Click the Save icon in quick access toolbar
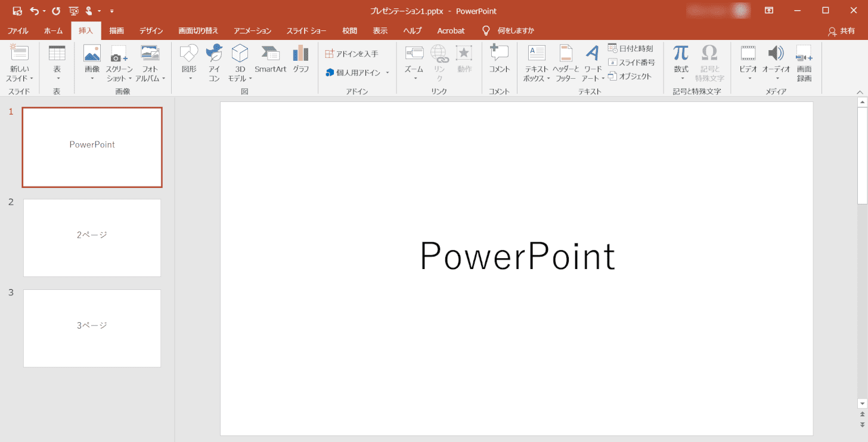 [x=17, y=11]
